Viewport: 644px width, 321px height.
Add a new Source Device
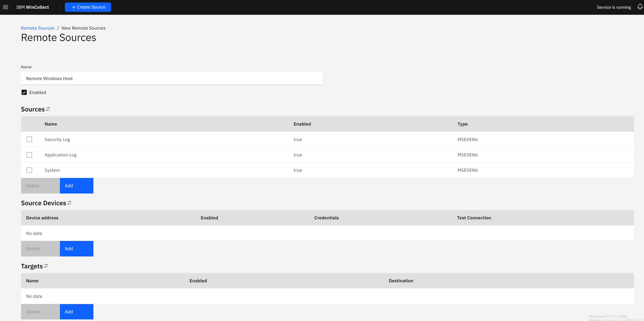76,249
